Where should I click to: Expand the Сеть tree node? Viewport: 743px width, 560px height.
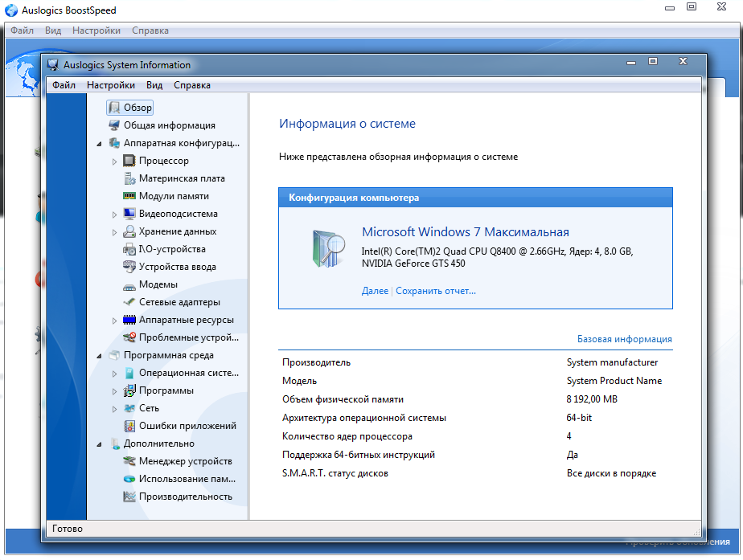(114, 409)
